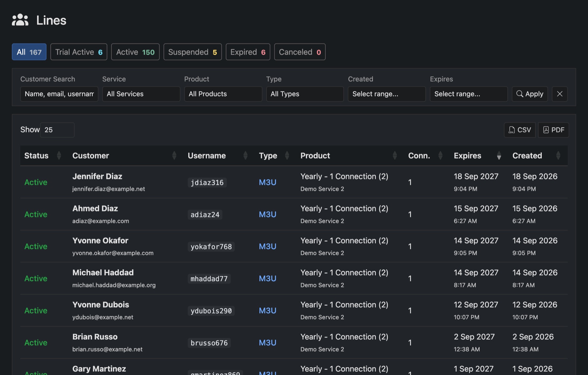Show all 167 lines tab
588x375 pixels.
tap(29, 52)
